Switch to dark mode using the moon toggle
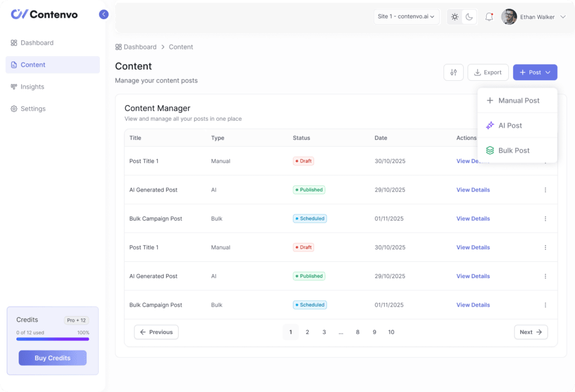 tap(469, 17)
